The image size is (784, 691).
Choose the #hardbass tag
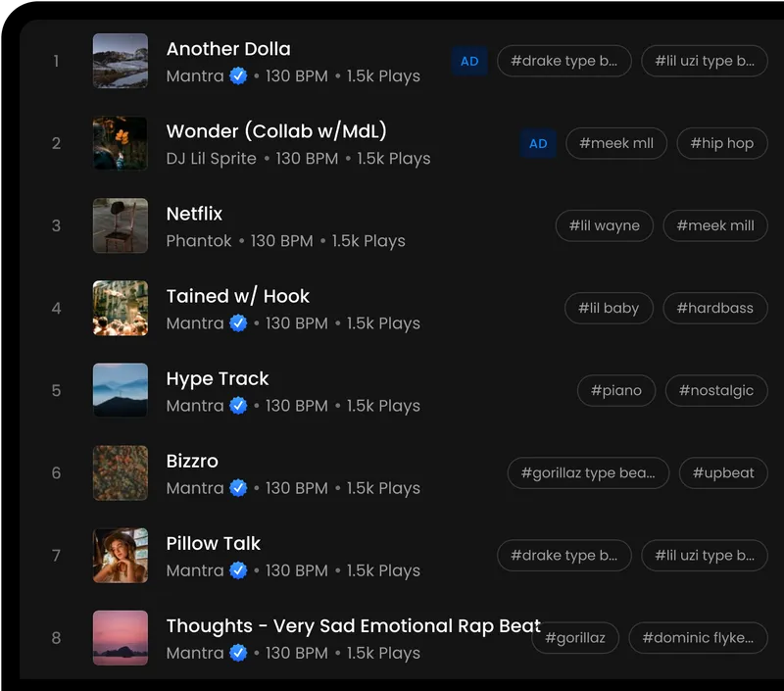[x=714, y=308]
